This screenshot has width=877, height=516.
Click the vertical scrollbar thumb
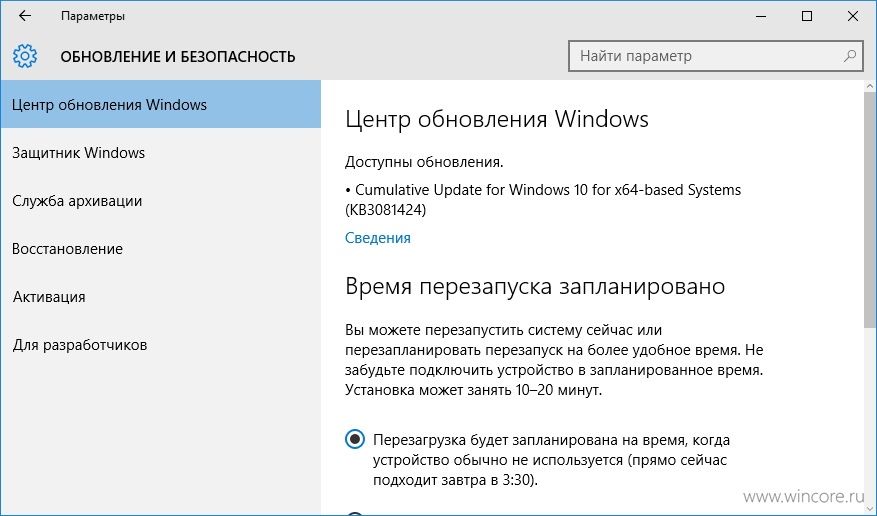870,211
